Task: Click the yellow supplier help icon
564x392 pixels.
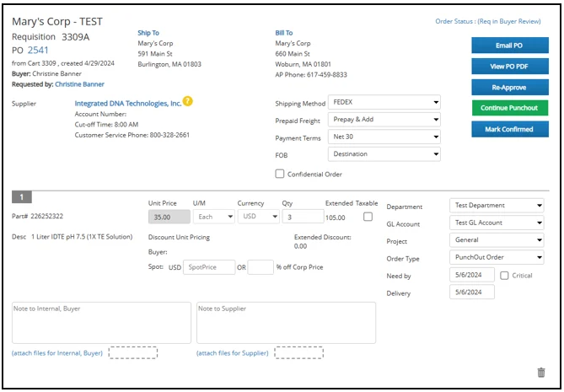Action: [188, 102]
